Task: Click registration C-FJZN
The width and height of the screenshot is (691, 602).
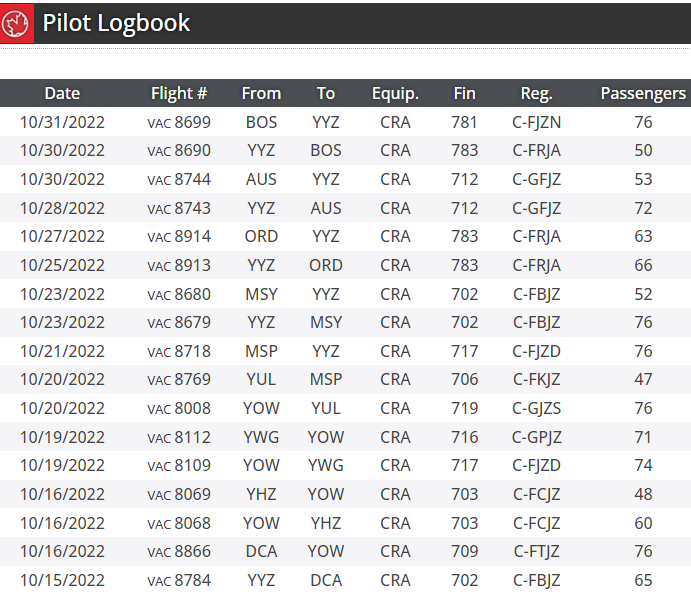Action: [x=536, y=123]
